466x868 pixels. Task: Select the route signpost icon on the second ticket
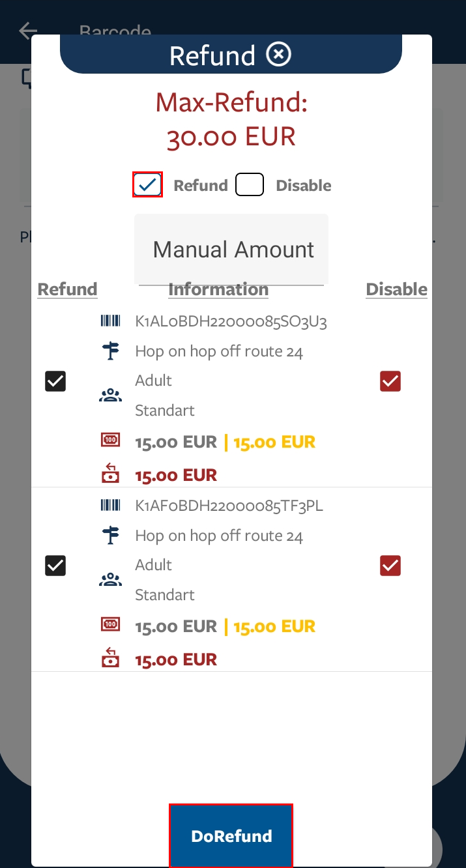(110, 536)
